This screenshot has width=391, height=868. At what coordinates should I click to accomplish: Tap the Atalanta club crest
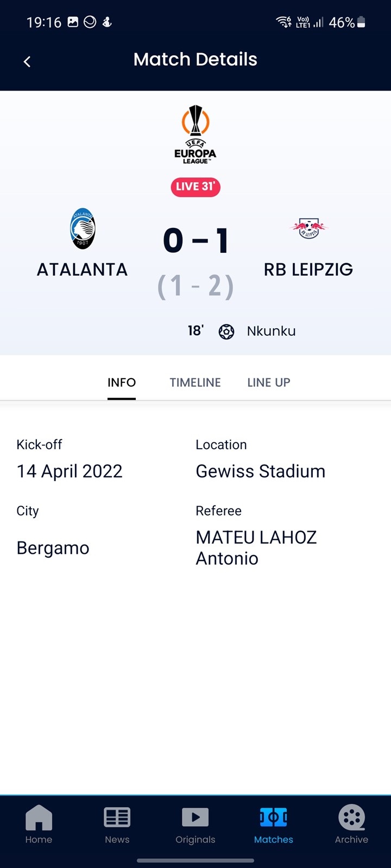pos(83,228)
